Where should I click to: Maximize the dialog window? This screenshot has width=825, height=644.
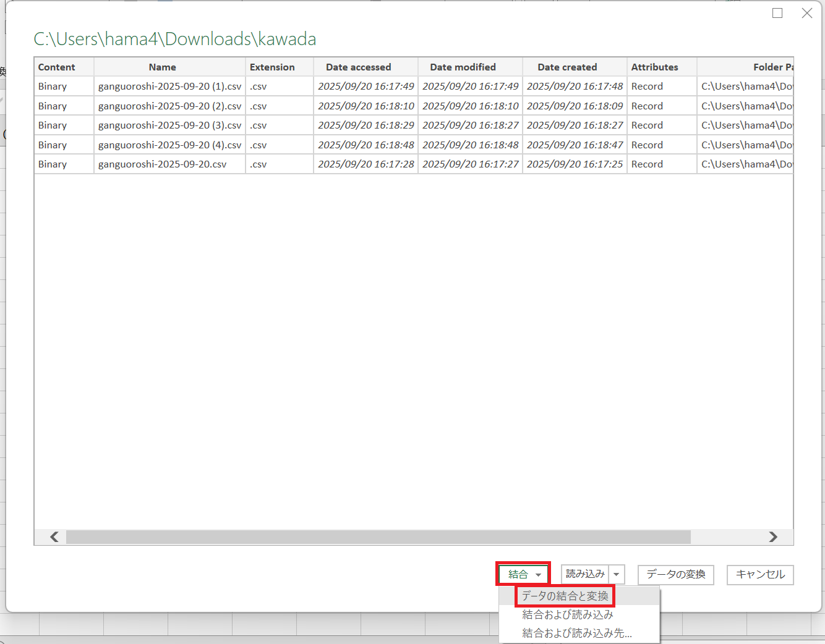pos(777,13)
